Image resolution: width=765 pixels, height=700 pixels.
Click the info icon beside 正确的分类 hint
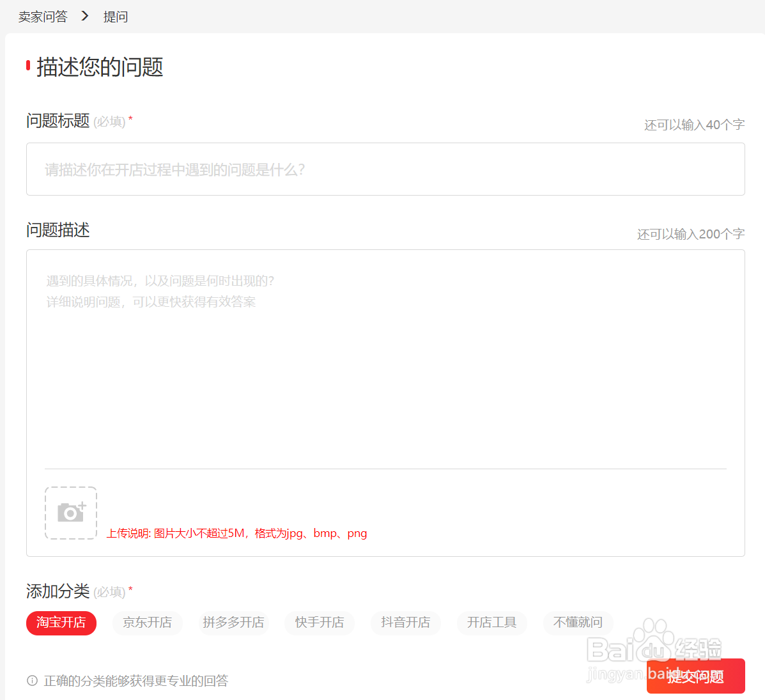[32, 680]
